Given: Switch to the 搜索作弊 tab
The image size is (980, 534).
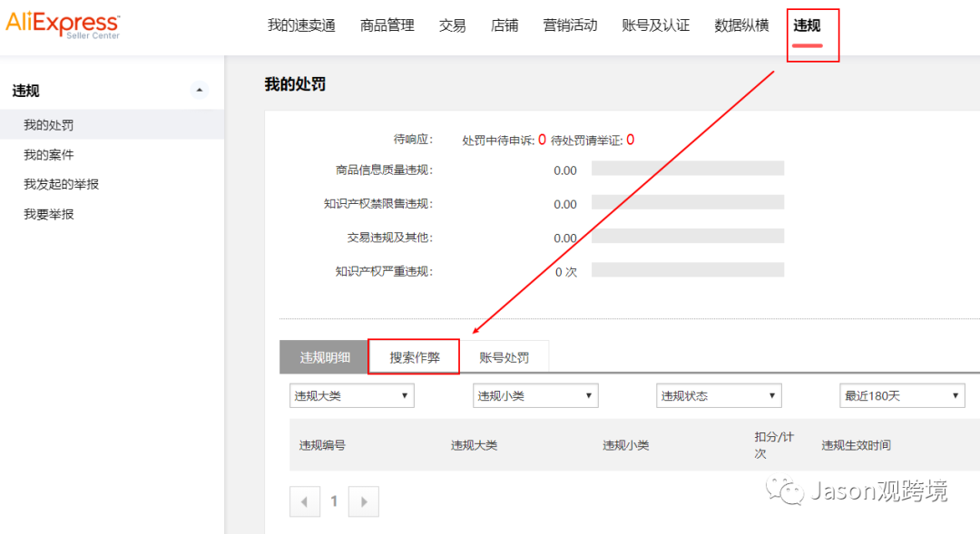Looking at the screenshot, I should [414, 356].
